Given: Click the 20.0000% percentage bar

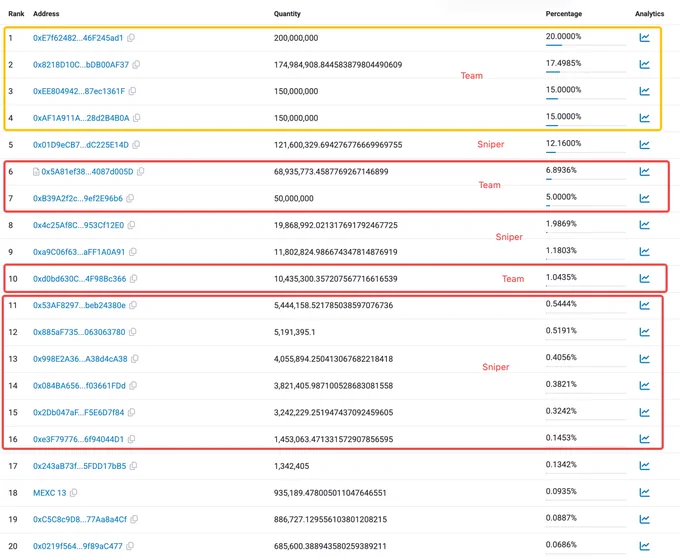Looking at the screenshot, I should point(585,45).
